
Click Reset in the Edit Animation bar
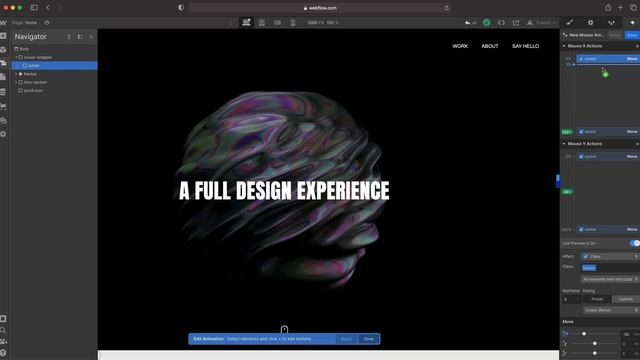tap(347, 339)
